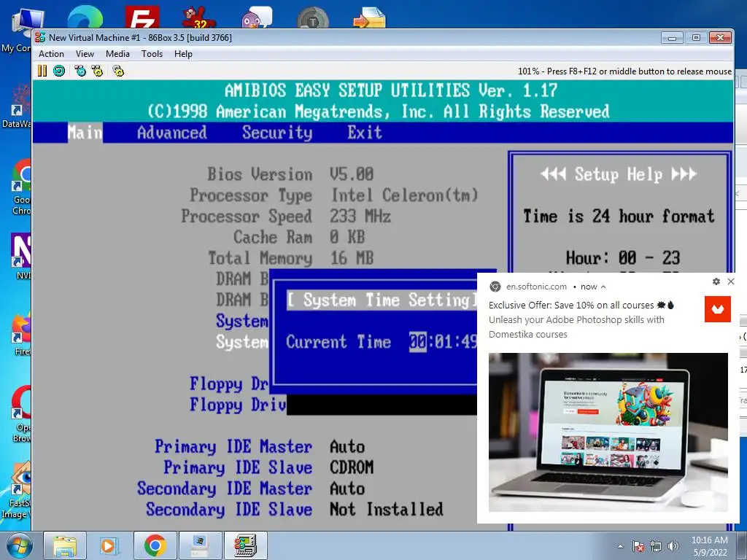Click the 86Box taskbar button
Viewport: 747px width, 560px height.
coord(245,545)
